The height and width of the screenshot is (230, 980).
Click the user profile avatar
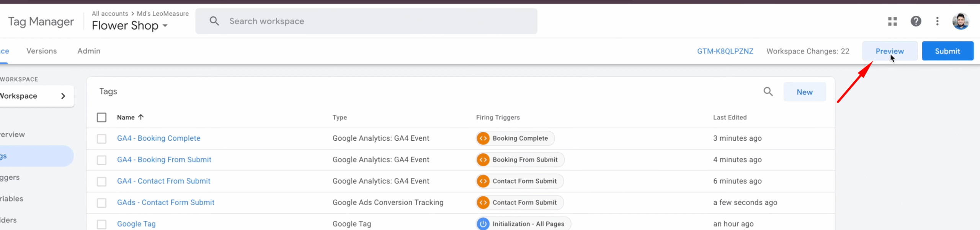[960, 21]
